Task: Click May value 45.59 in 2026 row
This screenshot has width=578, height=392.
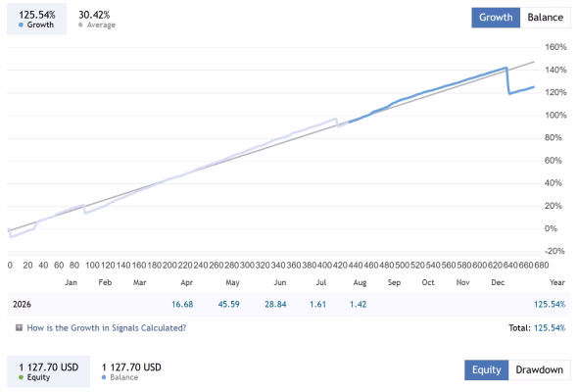Action: pyautogui.click(x=228, y=304)
